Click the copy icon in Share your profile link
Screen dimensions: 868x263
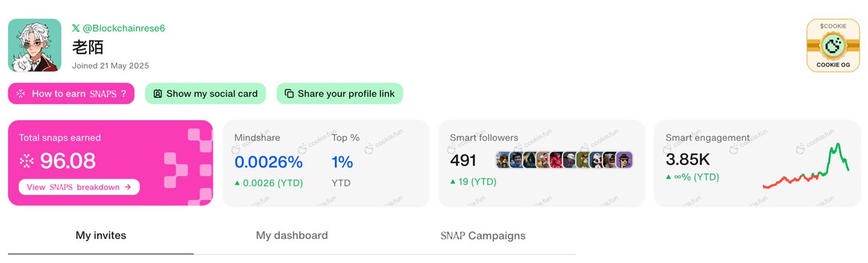tap(289, 93)
